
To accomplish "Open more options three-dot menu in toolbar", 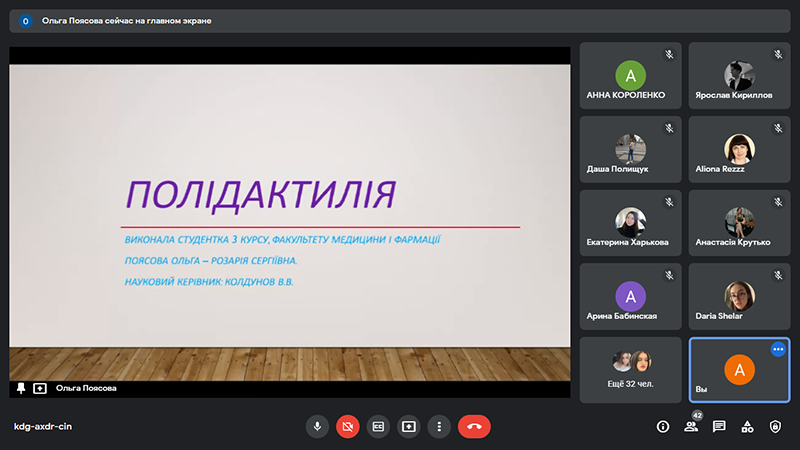I will (439, 426).
